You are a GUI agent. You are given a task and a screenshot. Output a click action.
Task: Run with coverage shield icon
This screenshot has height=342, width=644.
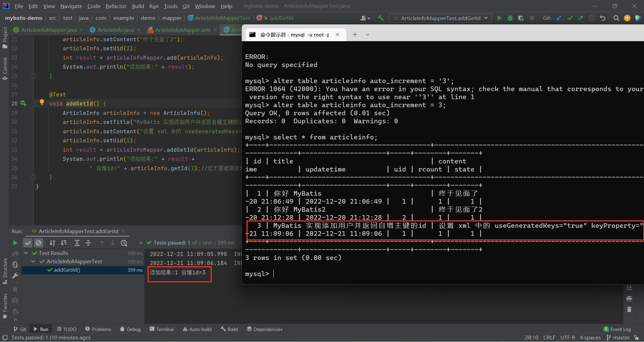click(x=521, y=18)
